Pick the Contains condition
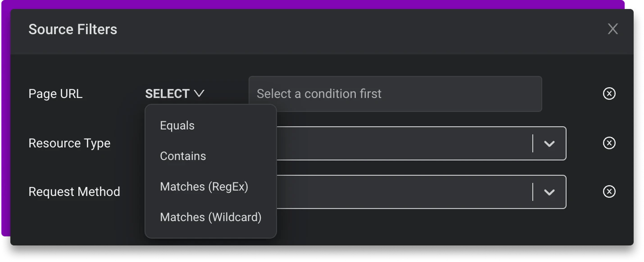The image size is (644, 262). pyautogui.click(x=183, y=156)
